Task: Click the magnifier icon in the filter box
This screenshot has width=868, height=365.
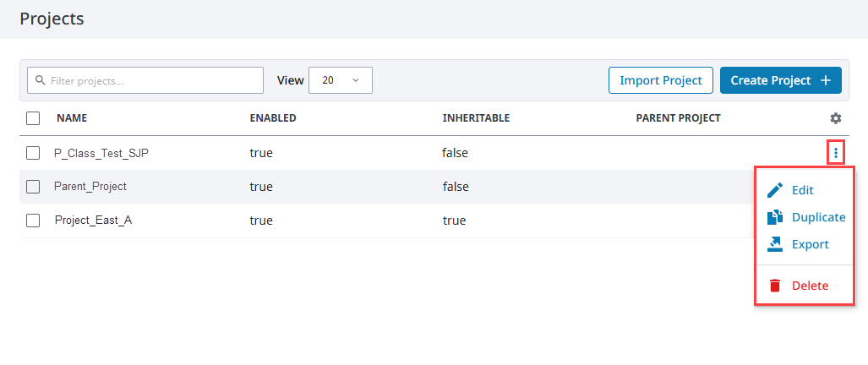Action: point(40,80)
